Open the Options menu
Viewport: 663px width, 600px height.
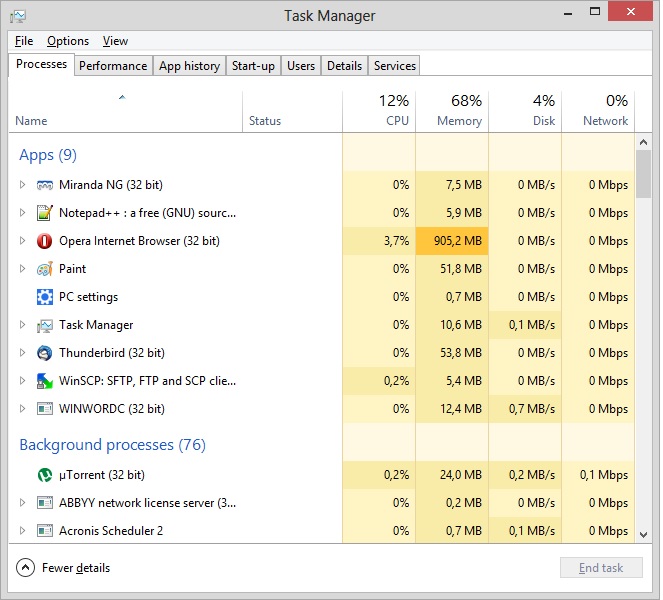click(68, 41)
